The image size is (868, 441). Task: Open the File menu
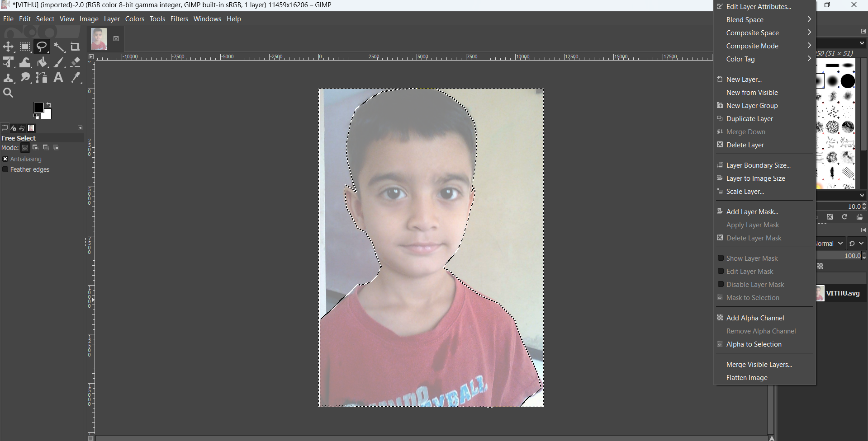coord(8,19)
